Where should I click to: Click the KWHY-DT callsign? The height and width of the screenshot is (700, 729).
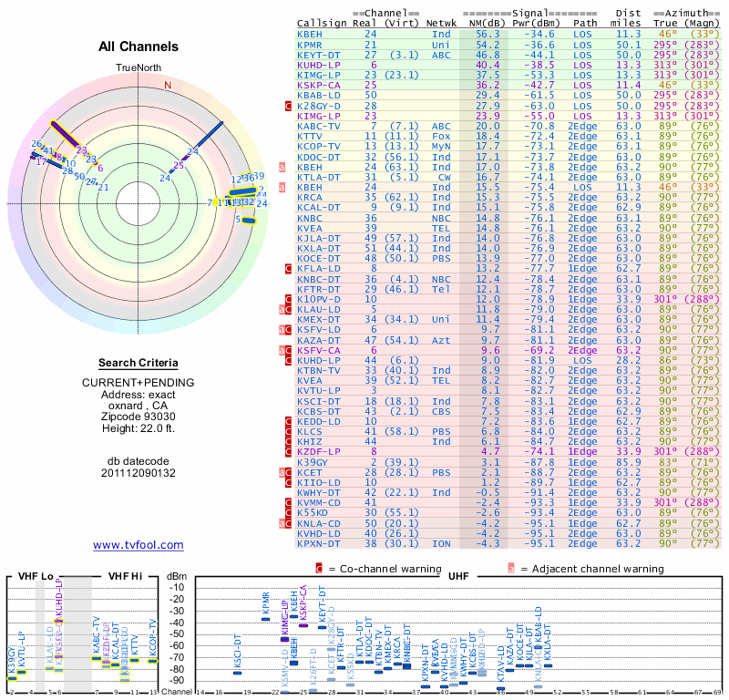(x=319, y=492)
